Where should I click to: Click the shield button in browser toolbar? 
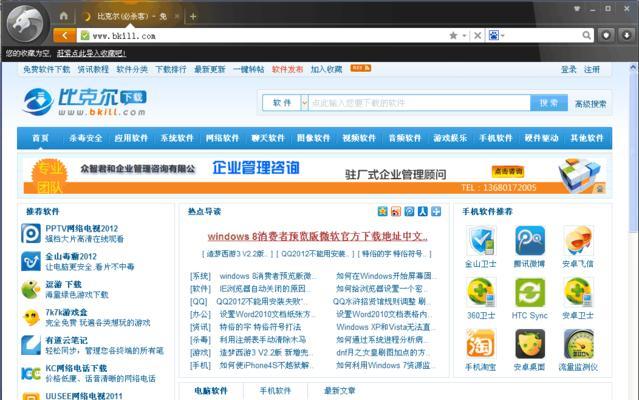click(x=606, y=35)
